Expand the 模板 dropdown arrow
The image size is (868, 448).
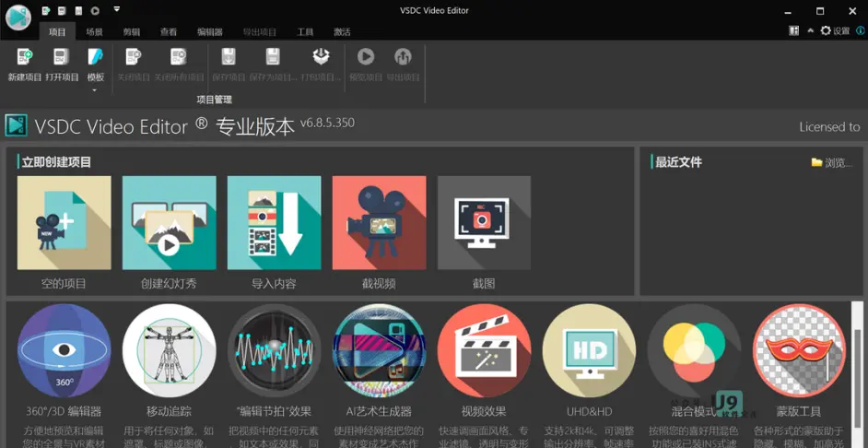point(95,89)
